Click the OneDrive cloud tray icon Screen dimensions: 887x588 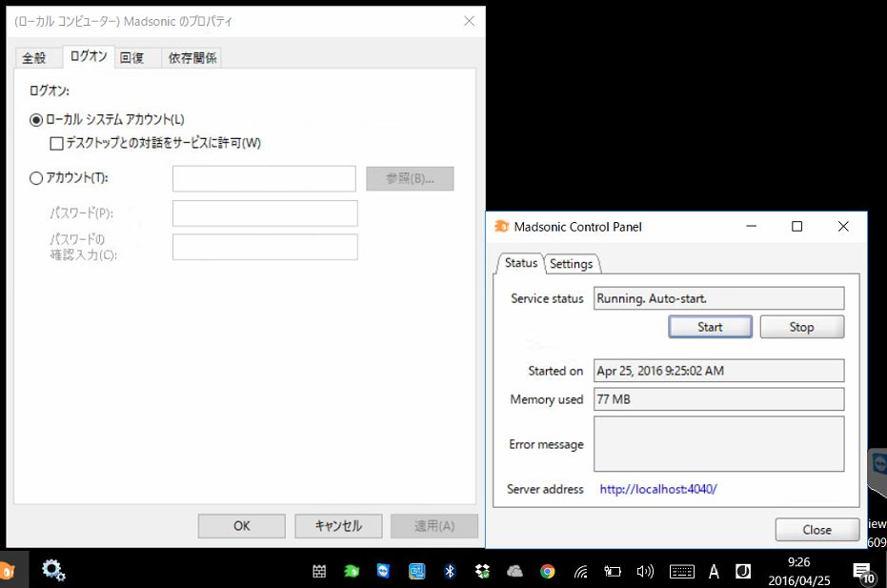click(514, 571)
